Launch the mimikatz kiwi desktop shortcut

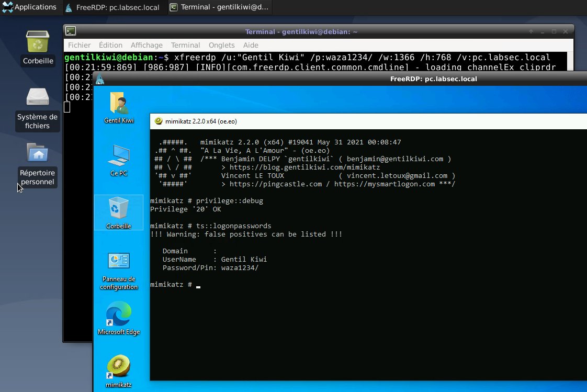point(119,366)
